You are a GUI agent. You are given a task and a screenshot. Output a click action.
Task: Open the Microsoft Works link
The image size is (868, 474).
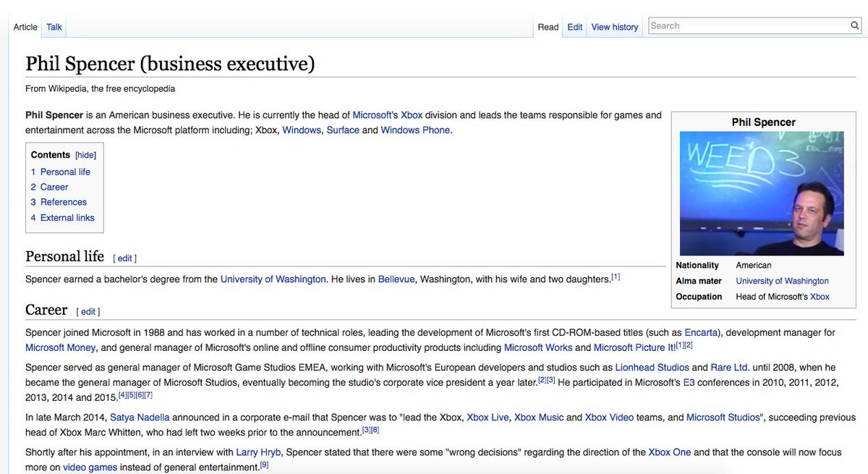tap(538, 348)
